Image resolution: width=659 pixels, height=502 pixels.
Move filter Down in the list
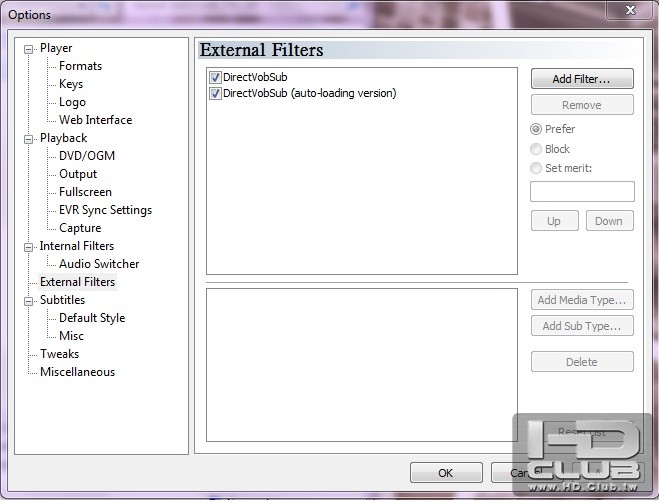click(x=609, y=221)
